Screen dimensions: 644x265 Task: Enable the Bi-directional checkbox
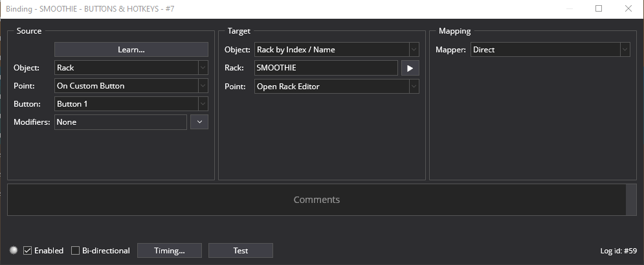[75, 250]
